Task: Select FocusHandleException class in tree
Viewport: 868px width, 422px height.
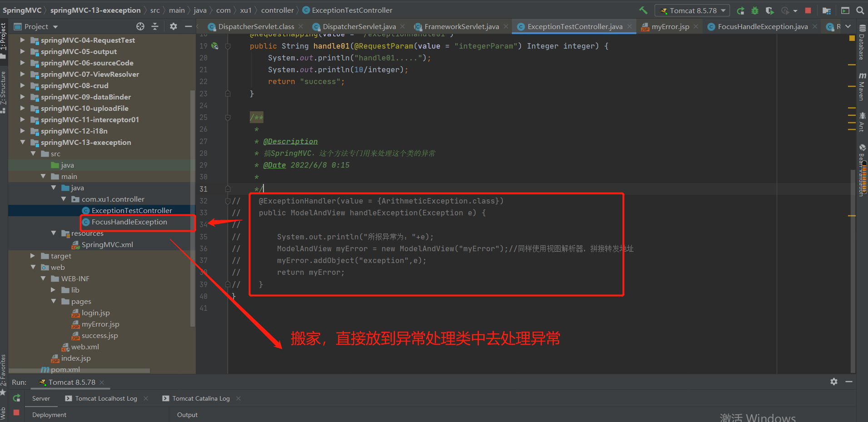Action: [129, 222]
